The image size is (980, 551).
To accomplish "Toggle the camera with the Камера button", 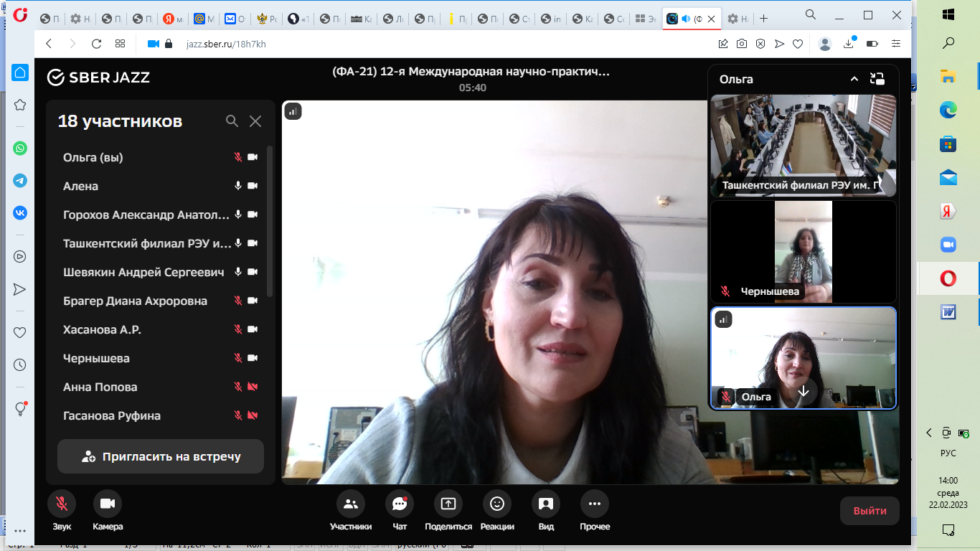I will (x=108, y=504).
